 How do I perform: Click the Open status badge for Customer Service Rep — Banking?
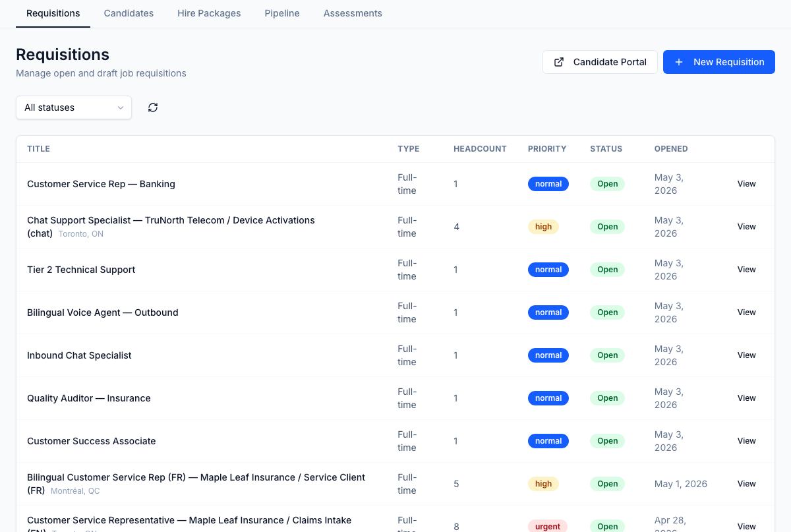(x=607, y=184)
